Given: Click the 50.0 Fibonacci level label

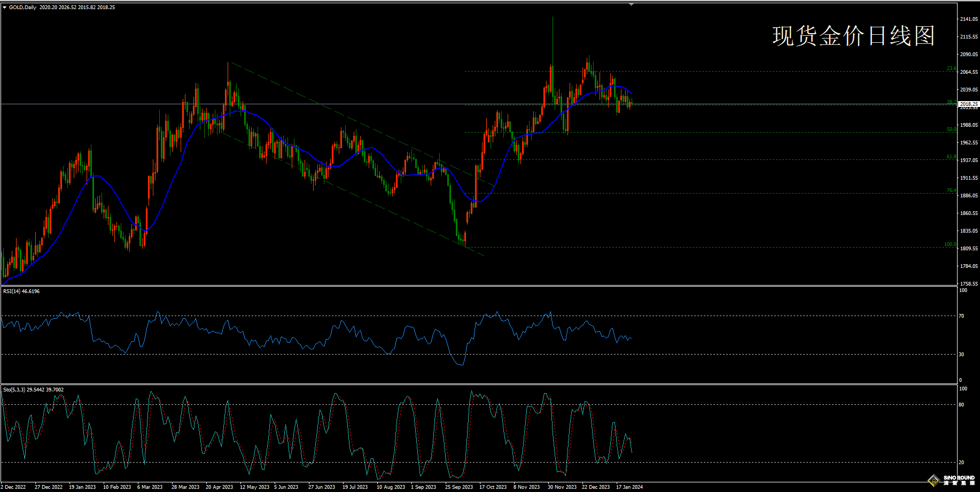Looking at the screenshot, I should 951,129.
